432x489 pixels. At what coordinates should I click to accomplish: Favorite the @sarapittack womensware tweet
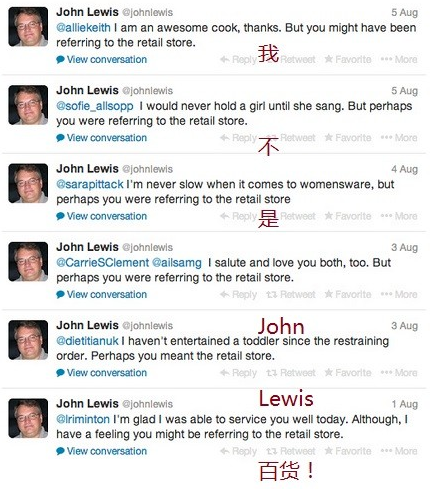(x=348, y=216)
